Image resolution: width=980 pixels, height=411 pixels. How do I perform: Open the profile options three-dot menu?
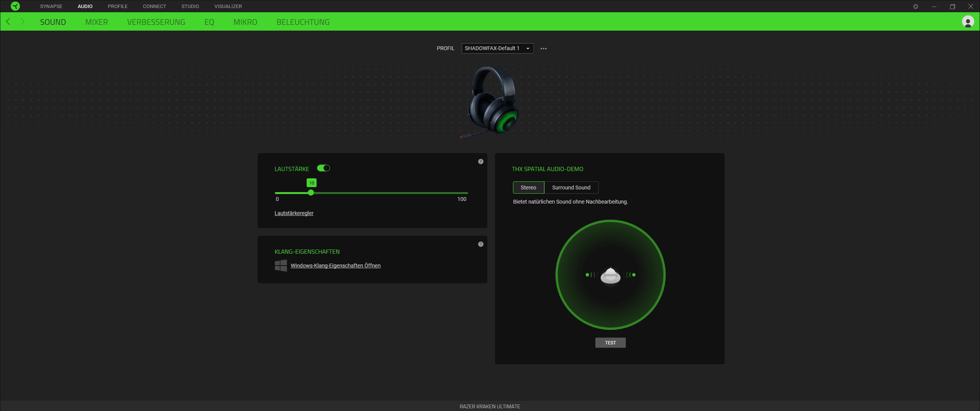pyautogui.click(x=543, y=49)
